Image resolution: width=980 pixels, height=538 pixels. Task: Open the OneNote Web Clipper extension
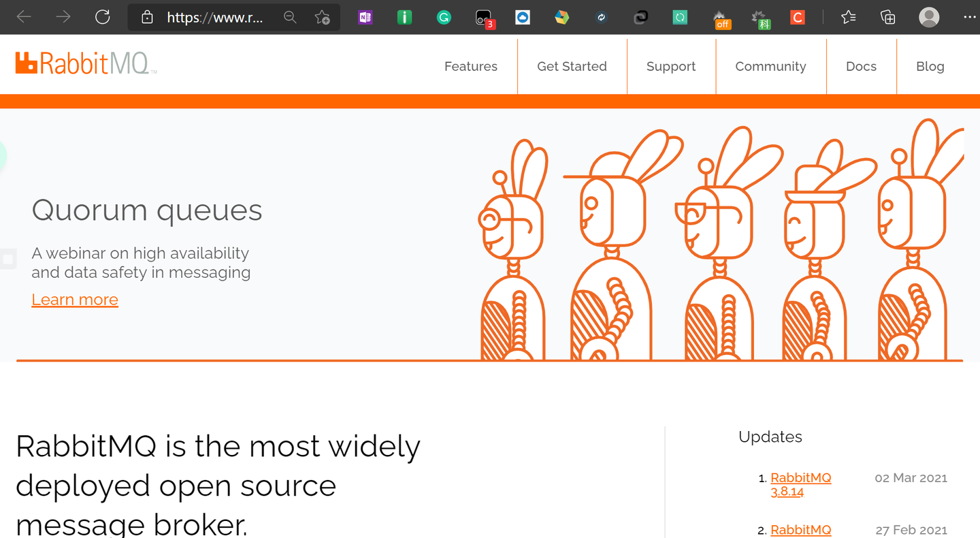pyautogui.click(x=365, y=17)
